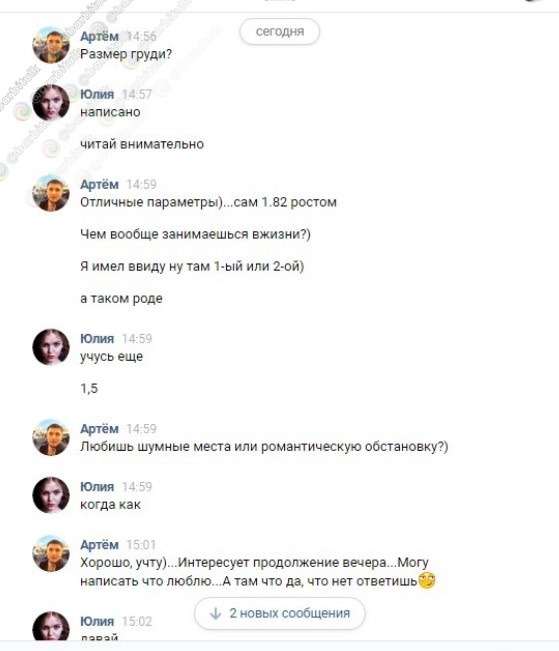Click the 'сегодня' date label
This screenshot has height=651, width=559.
(x=280, y=32)
